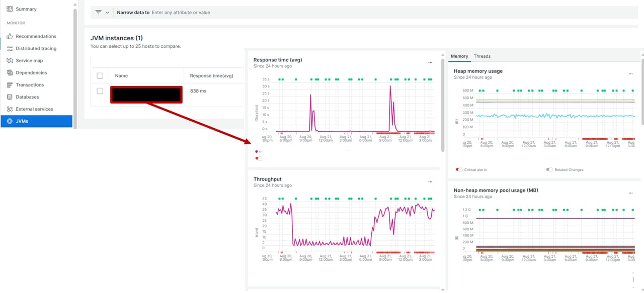Image resolution: width=644 pixels, height=293 pixels.
Task: Select the Memory tab
Action: coord(459,56)
